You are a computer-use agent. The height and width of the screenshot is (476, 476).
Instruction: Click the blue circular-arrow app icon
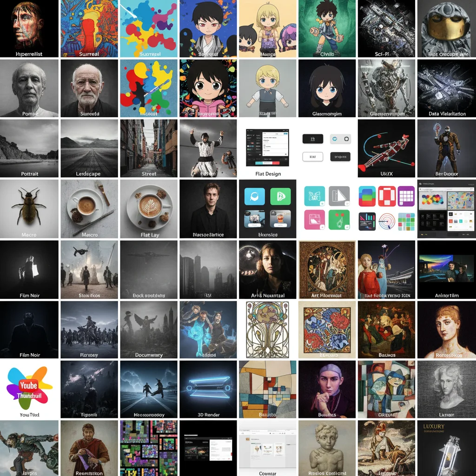[x=255, y=197]
